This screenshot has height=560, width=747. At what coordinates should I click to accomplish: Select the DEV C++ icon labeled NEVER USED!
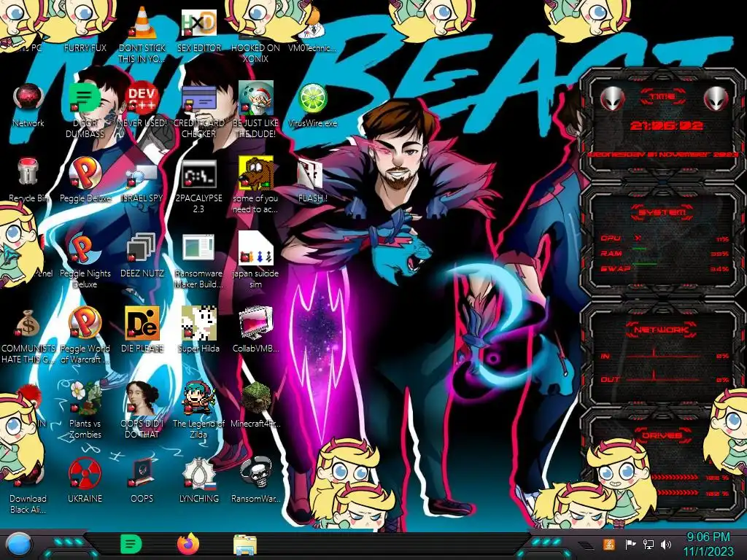pyautogui.click(x=142, y=105)
